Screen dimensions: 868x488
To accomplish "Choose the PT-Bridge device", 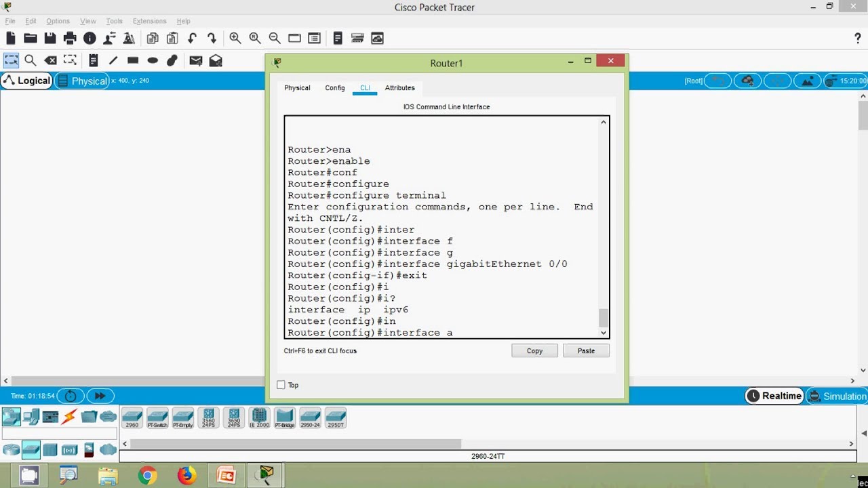I will pyautogui.click(x=285, y=418).
